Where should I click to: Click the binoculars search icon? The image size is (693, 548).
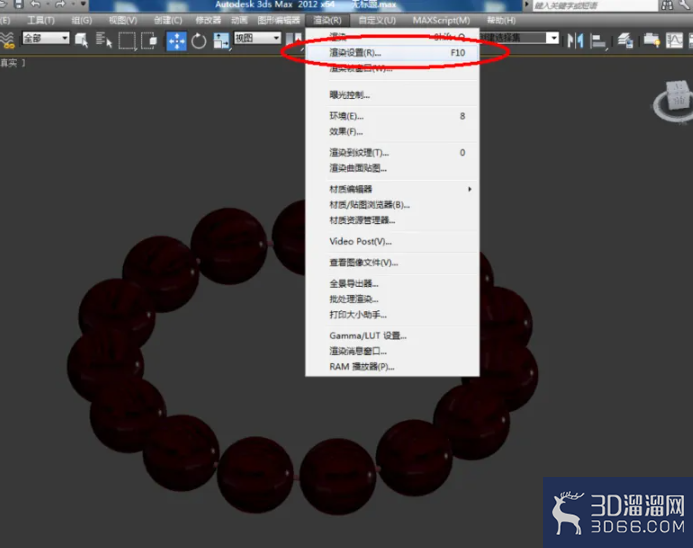666,5
